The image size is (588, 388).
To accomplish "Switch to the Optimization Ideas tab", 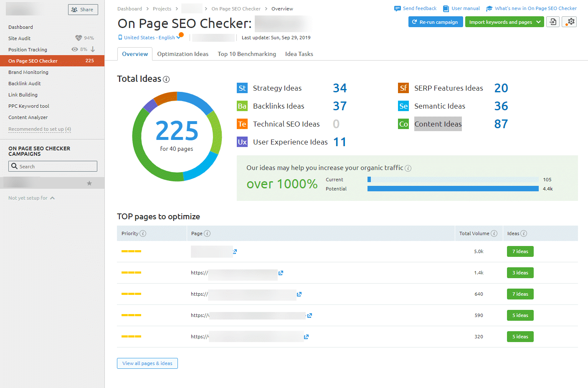I will (183, 54).
